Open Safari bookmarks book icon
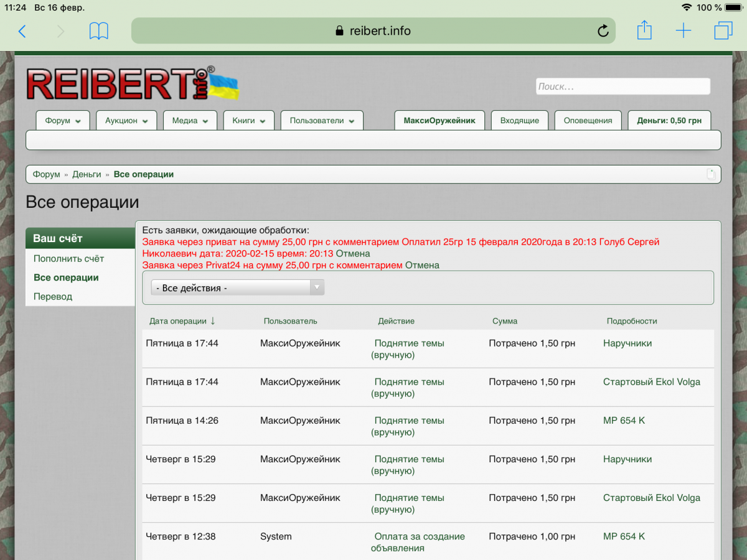The width and height of the screenshot is (747, 560). coord(99,31)
